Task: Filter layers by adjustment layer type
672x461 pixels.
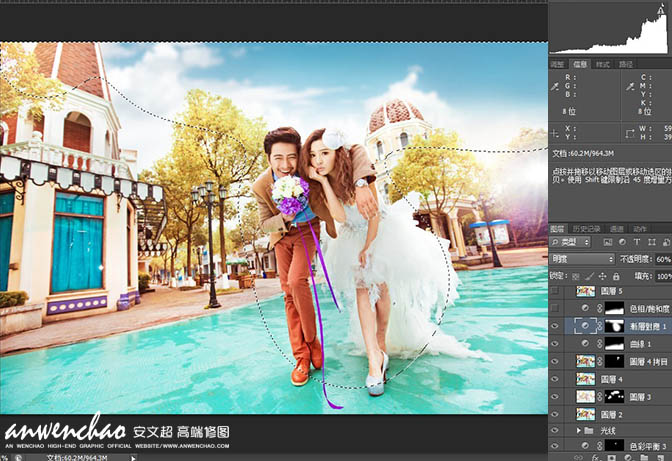Action: coord(622,242)
